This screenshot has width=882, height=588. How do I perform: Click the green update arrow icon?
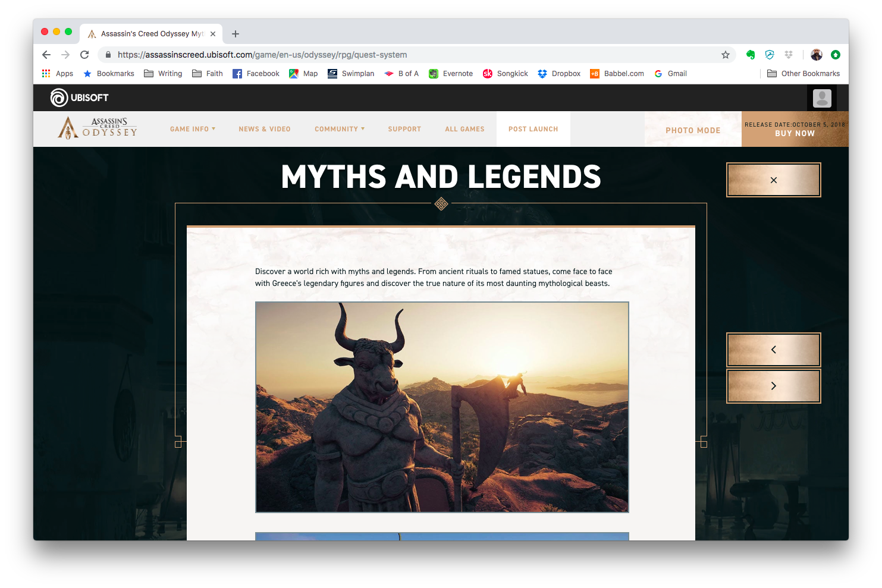click(836, 55)
